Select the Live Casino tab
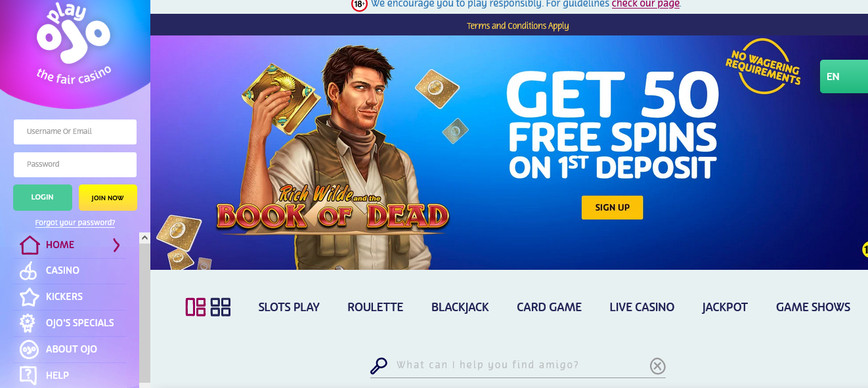The image size is (868, 388). pyautogui.click(x=641, y=307)
